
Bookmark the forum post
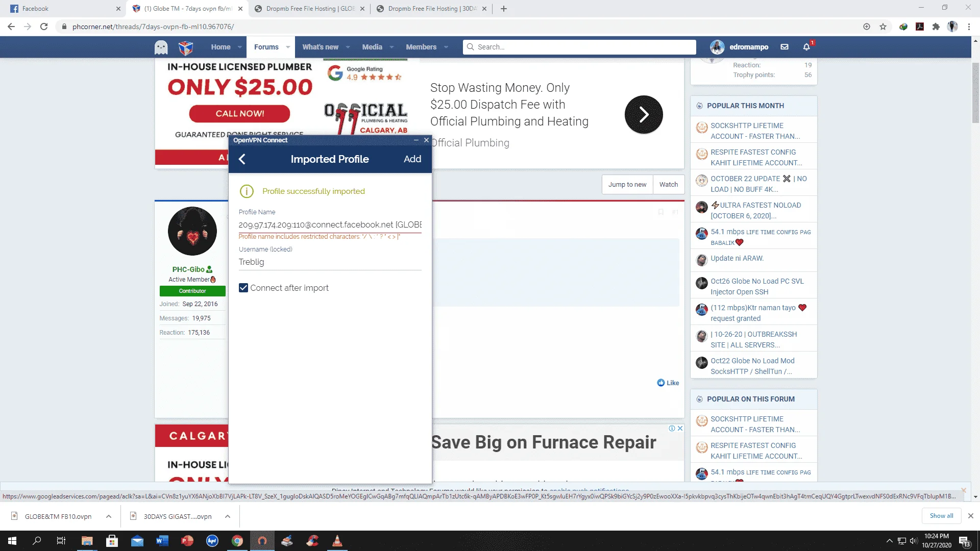[x=661, y=212]
